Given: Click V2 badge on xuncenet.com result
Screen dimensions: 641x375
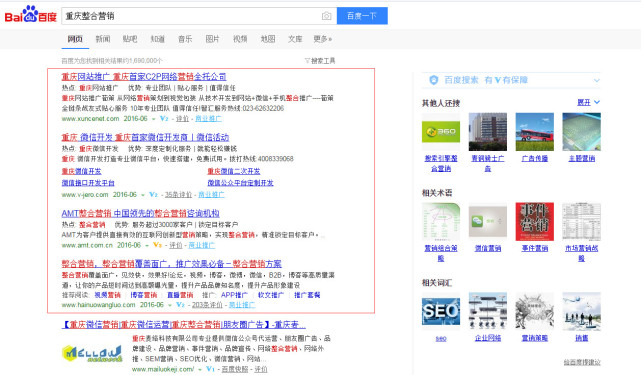Looking at the screenshot, I should pyautogui.click(x=164, y=119).
